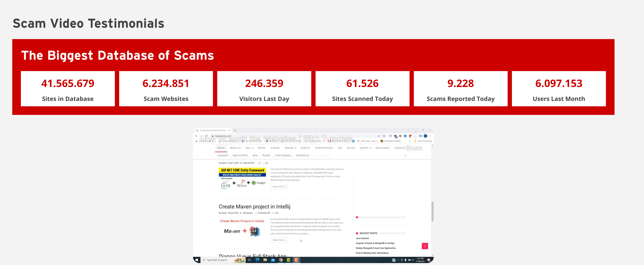Viewport: 644px width, 265px height.
Task: Open the video title 'How to Audit the Websites' link
Action: (276, 139)
